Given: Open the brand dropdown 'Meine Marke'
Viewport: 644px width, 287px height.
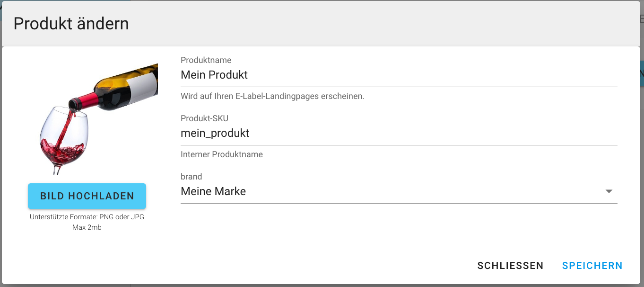Looking at the screenshot, I should 392,191.
